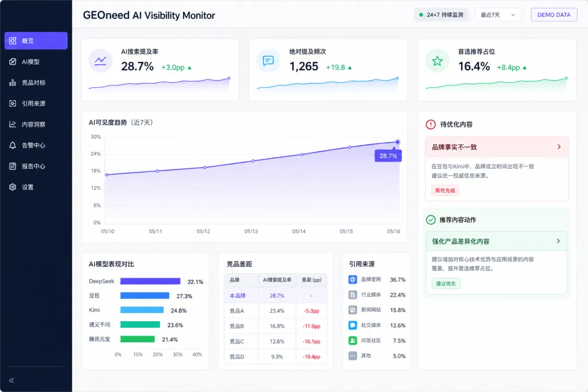
Task: Click the 推荐内容动作 checkmark icon
Action: 431,220
